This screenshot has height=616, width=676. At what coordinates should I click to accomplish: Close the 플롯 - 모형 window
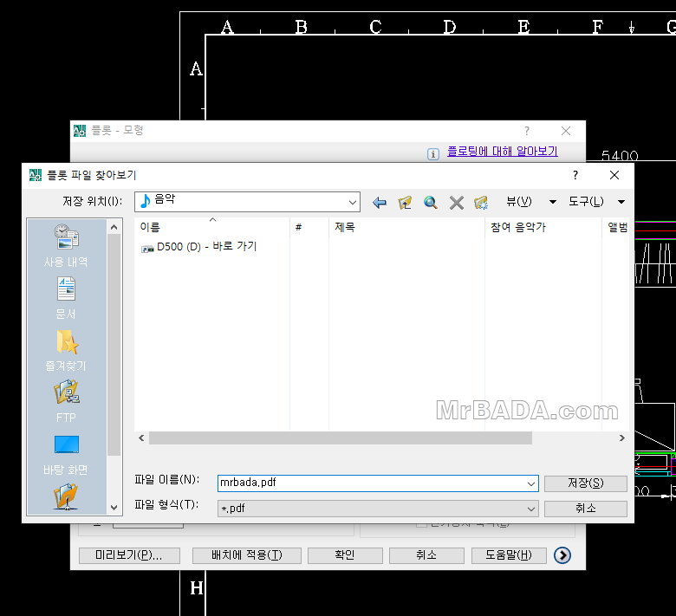point(566,131)
